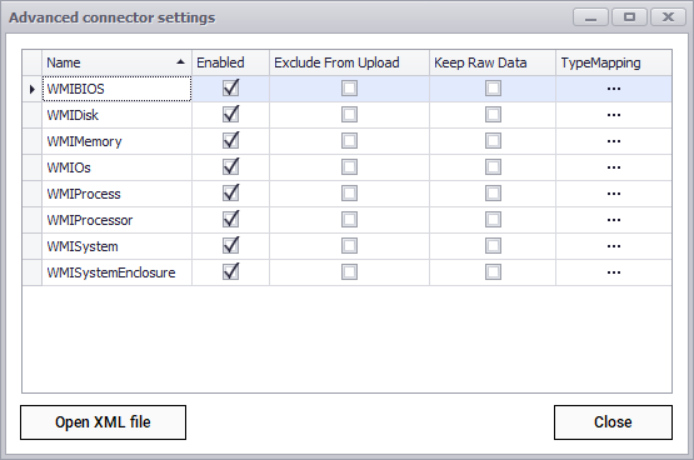Open TypeMapping ellipsis for WMIDisk row

[614, 115]
